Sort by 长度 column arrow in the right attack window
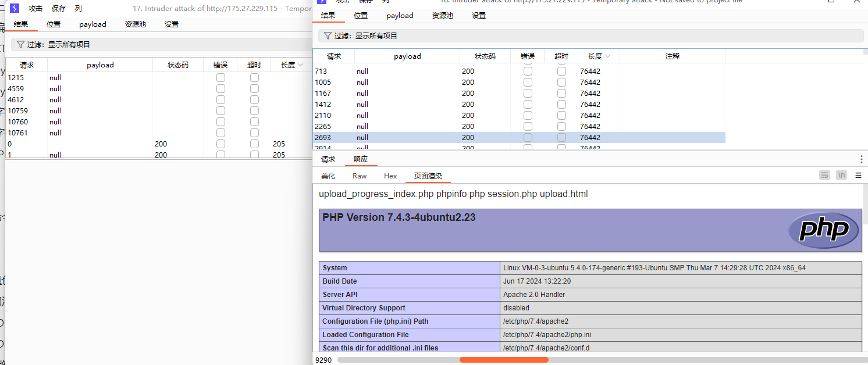The height and width of the screenshot is (365, 868). [608, 56]
